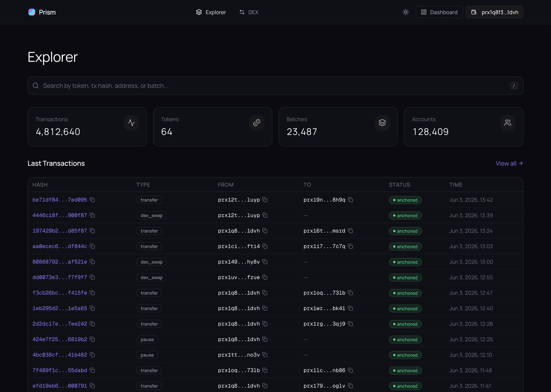Copy hash 4446c18f...900f87
This screenshot has height=392, width=551.
tap(92, 215)
